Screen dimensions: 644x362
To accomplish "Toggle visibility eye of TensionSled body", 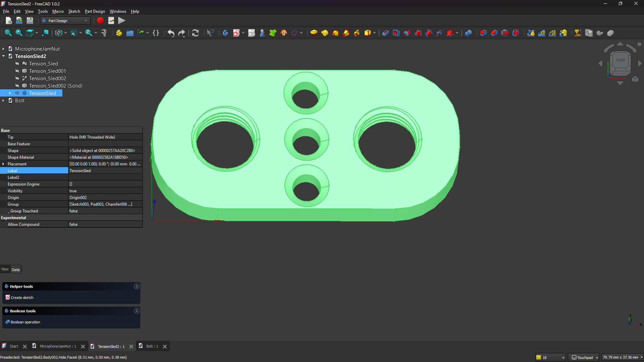I will (x=17, y=93).
